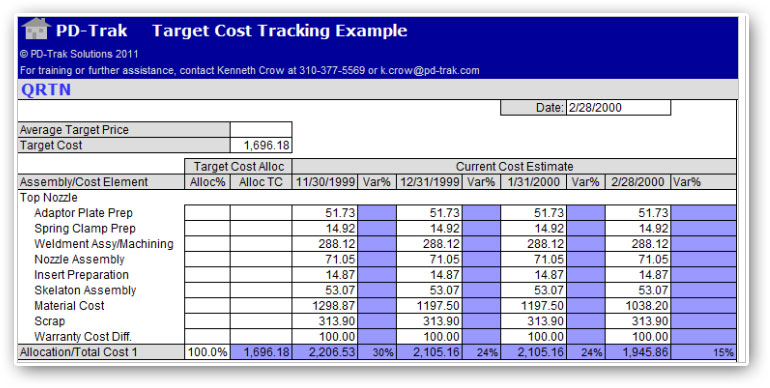
Task: Select the Target Cost cell showing 1,696.18
Action: coord(261,145)
